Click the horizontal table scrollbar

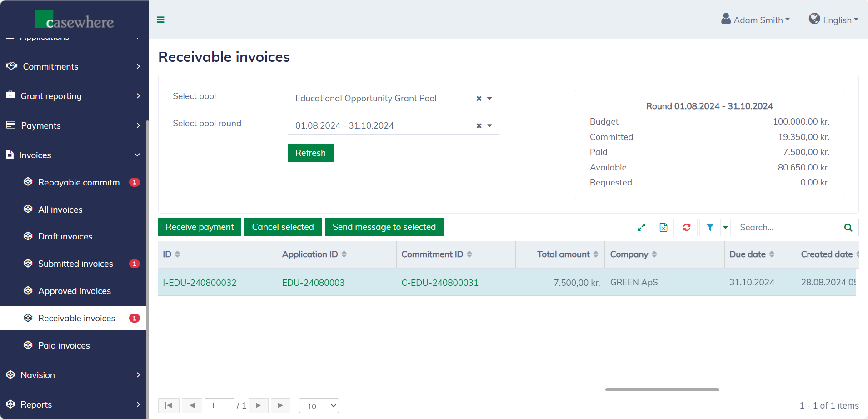662,389
